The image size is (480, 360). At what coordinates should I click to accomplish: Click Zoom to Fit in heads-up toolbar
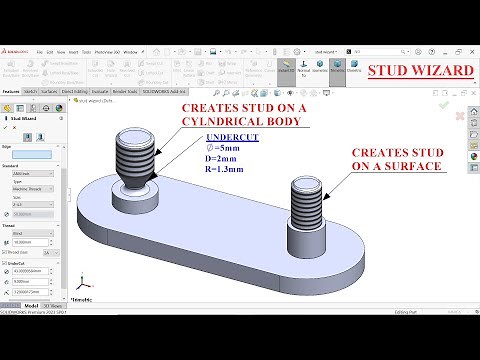(x=216, y=93)
